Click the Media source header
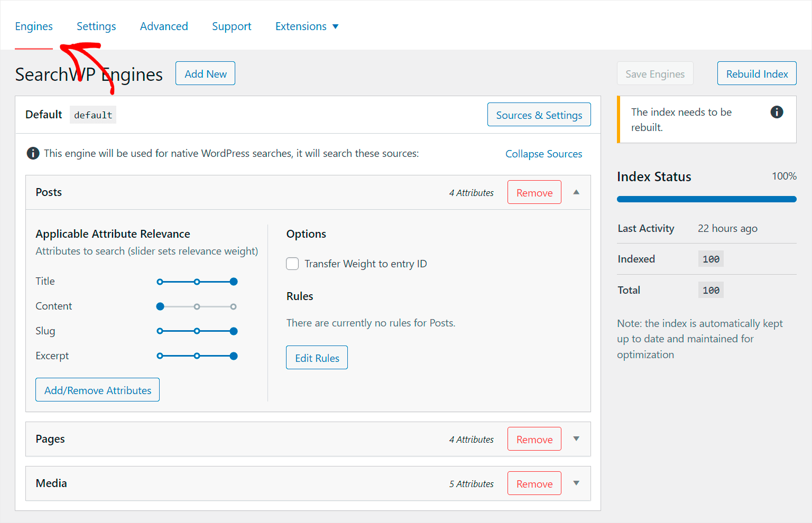The height and width of the screenshot is (523, 812). 308,483
